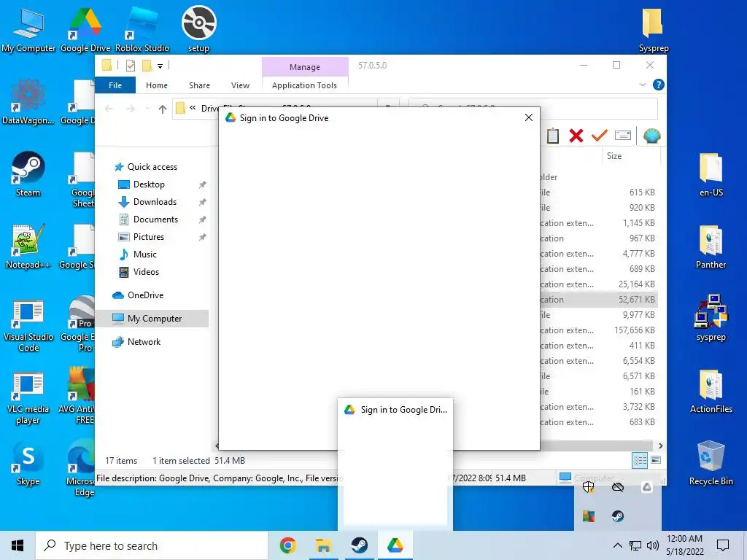Screen dimensions: 747x560
Task: Select Network in the navigation pane
Action: (x=144, y=342)
